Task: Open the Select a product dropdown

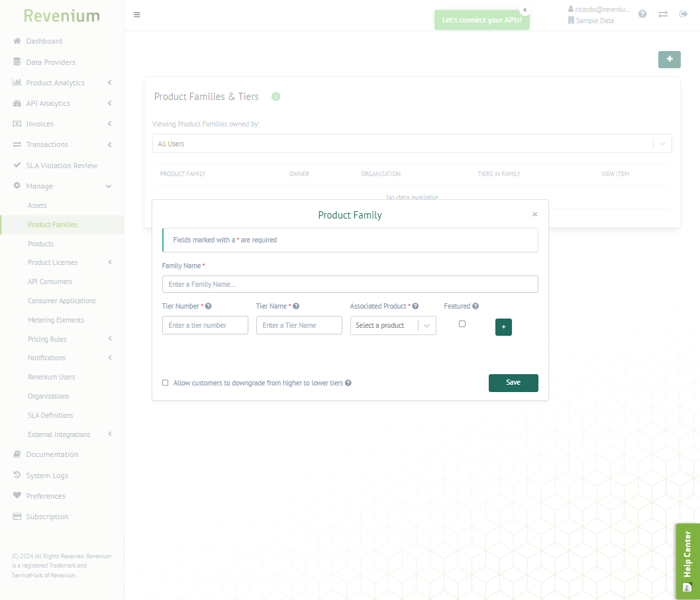Action: 393,325
